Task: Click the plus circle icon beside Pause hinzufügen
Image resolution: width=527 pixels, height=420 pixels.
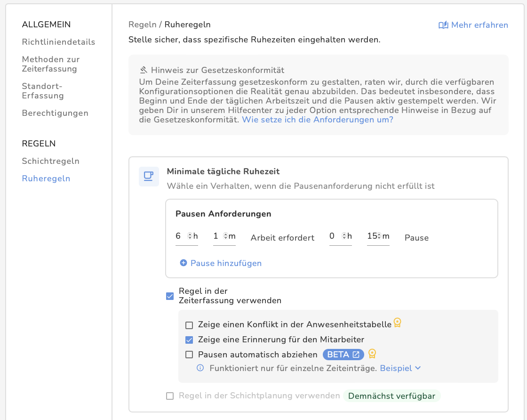Action: 184,263
